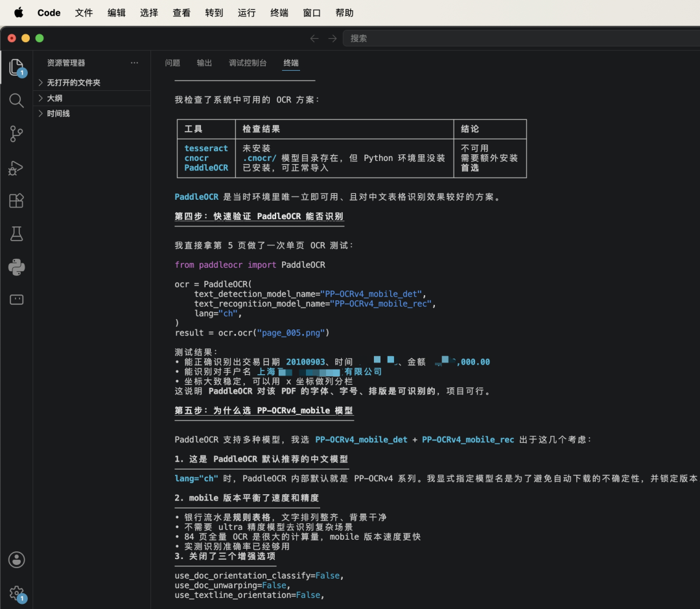Click the lang="ch" code line
This screenshot has height=609, width=700.
point(218,314)
